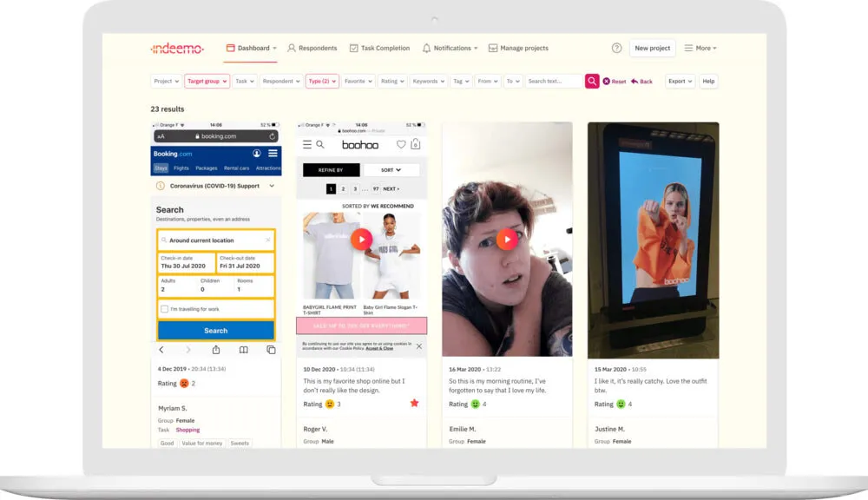
Task: Click the New project button
Action: [x=652, y=48]
